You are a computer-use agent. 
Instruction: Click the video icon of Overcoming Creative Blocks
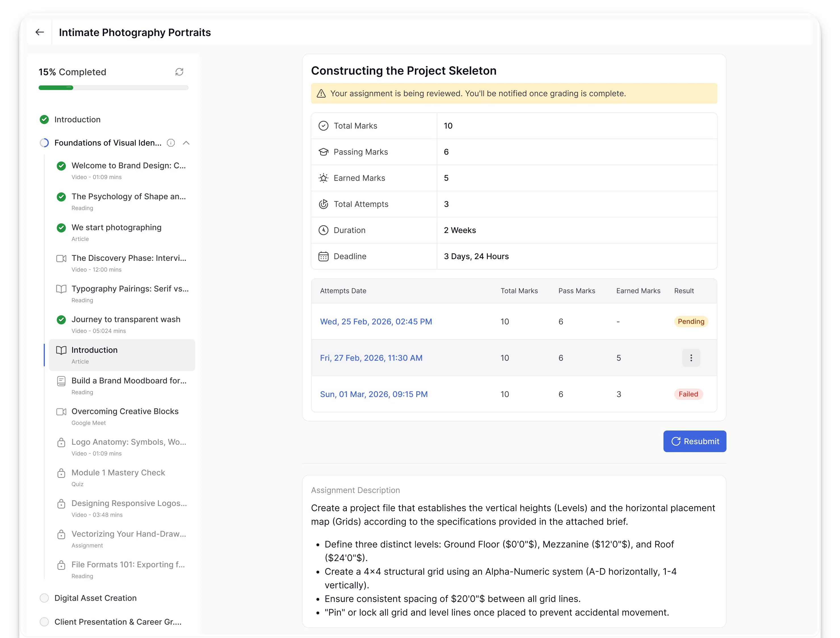61,412
